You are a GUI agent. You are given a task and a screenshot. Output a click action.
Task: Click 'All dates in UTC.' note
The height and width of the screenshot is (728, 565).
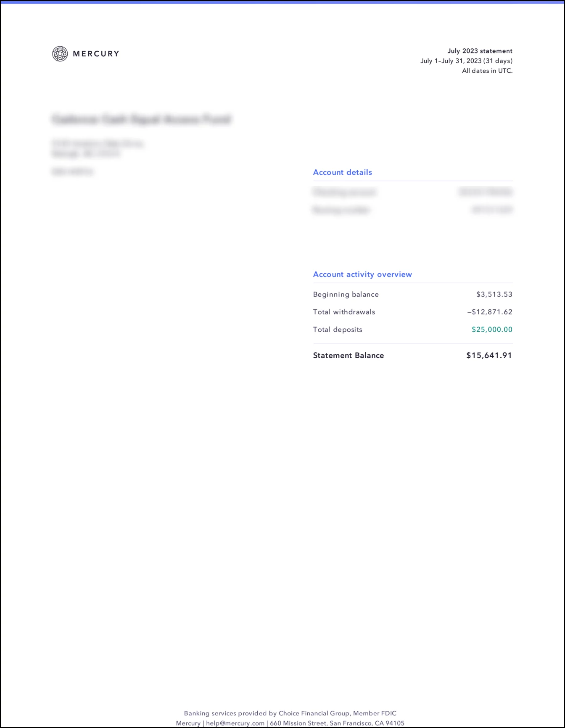point(487,71)
